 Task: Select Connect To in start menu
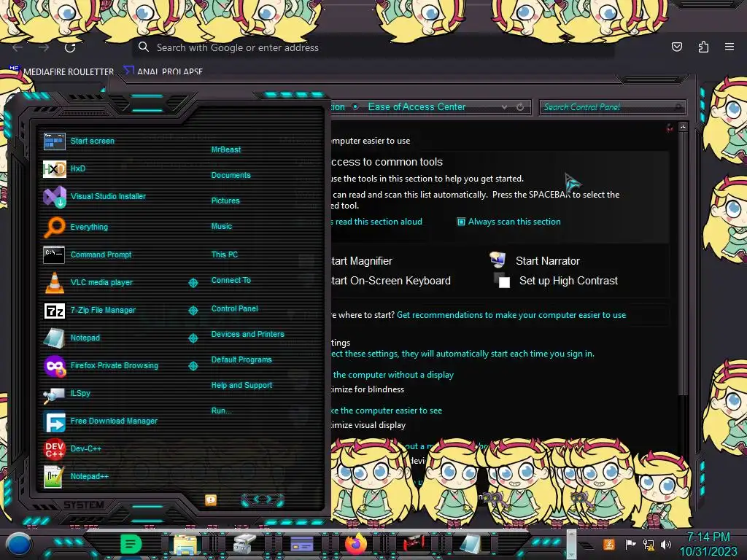231,280
